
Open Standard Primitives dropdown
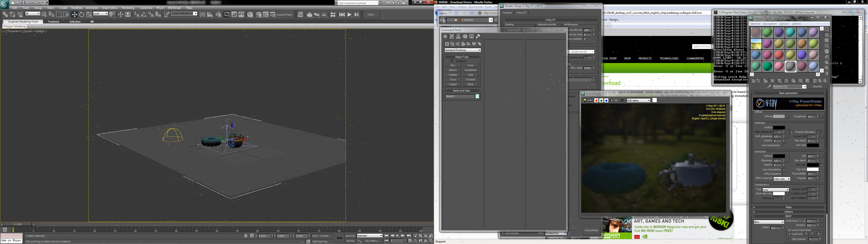tap(462, 50)
